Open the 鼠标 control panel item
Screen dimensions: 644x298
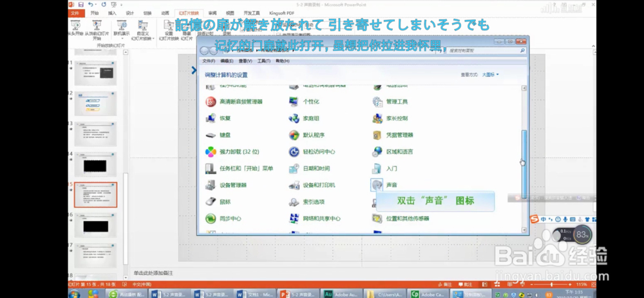218,202
